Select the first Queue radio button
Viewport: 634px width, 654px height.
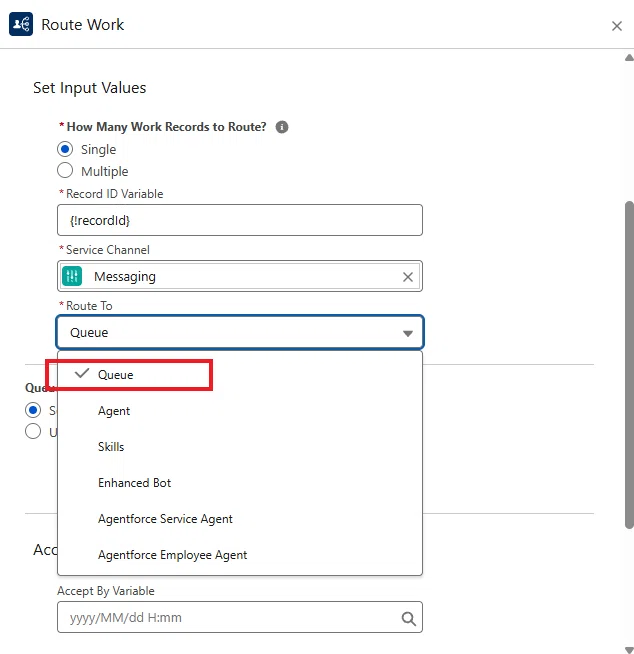pos(33,410)
